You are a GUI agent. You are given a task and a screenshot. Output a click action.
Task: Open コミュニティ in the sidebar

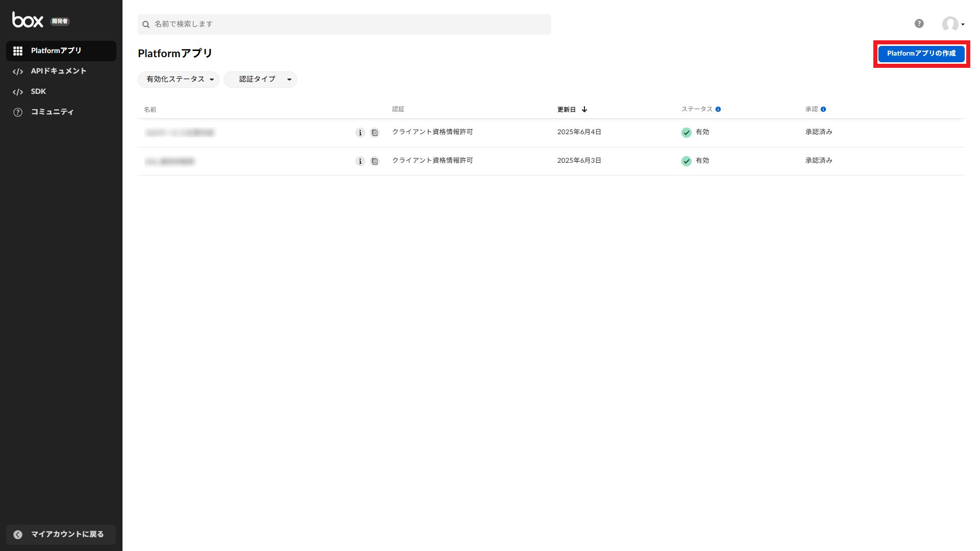52,112
